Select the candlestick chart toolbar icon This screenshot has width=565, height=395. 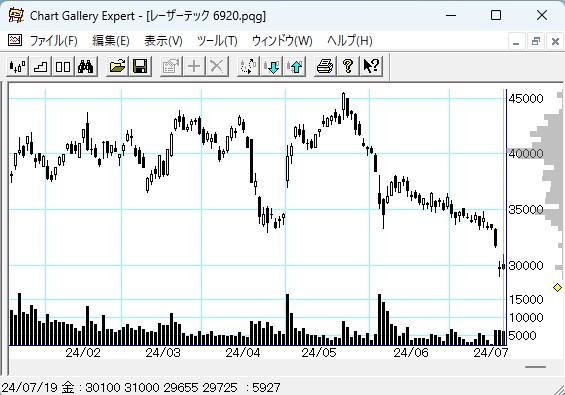click(17, 66)
